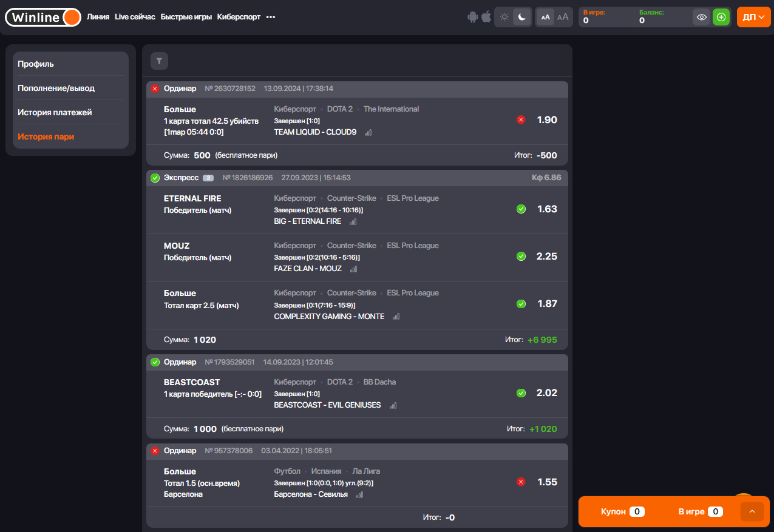774x532 pixels.
Task: Switch to dark theme moon toggle
Action: pyautogui.click(x=522, y=18)
